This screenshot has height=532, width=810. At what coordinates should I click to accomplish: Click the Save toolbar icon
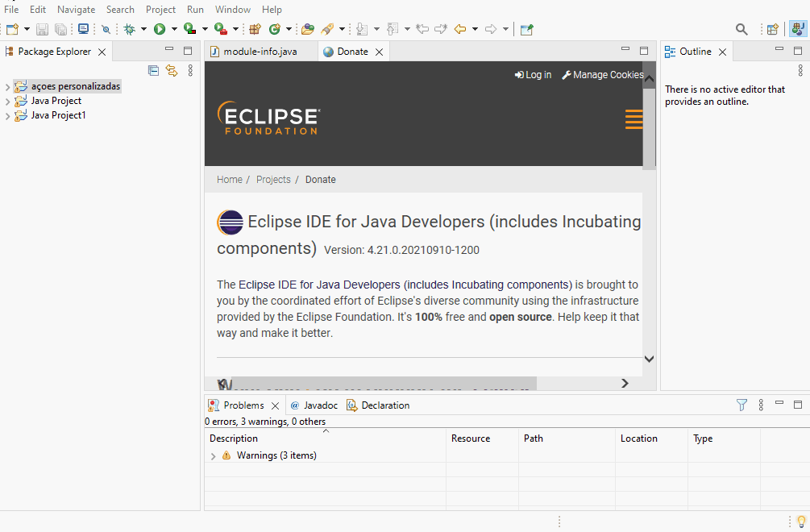tap(43, 30)
